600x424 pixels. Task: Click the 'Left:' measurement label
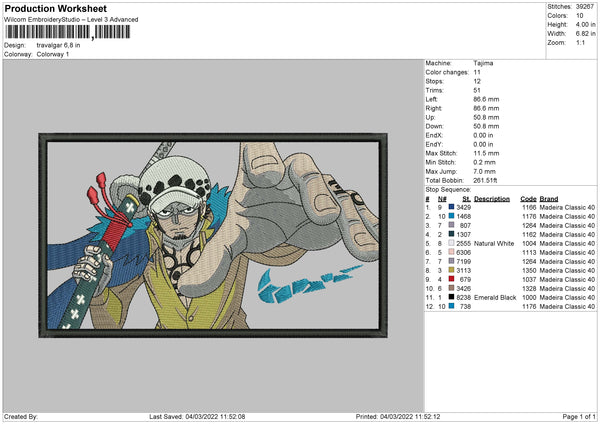tap(431, 99)
